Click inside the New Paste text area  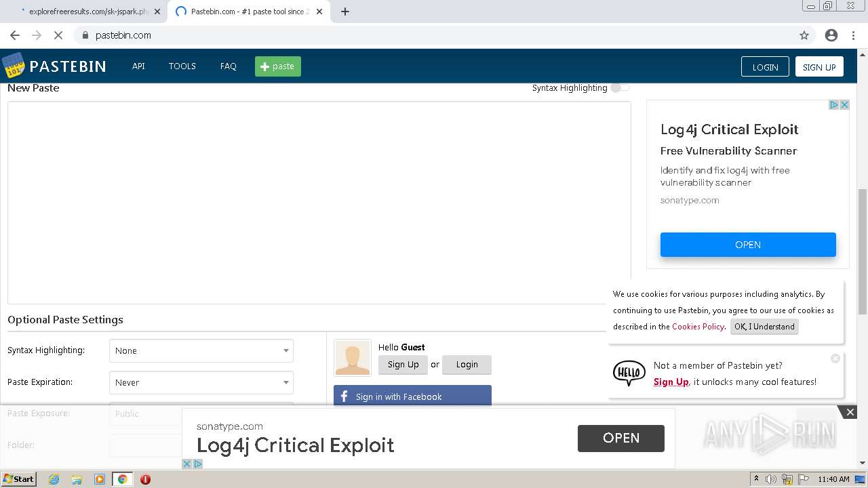tap(319, 203)
